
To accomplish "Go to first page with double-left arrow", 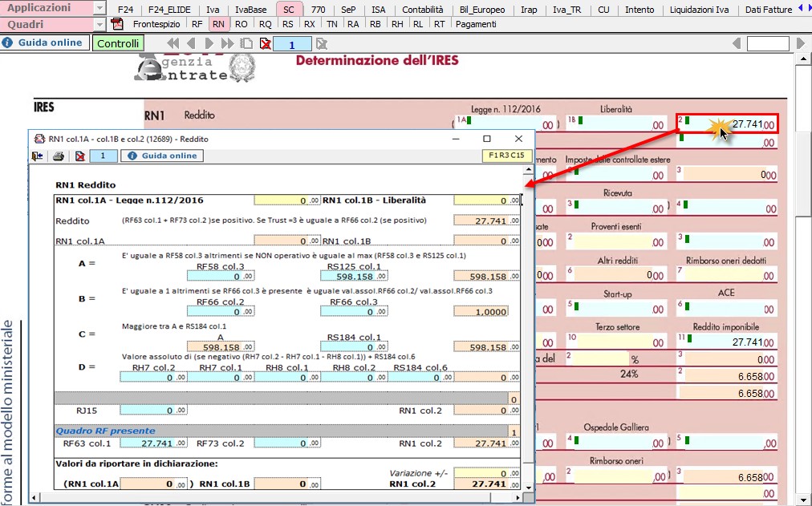I will click(173, 44).
